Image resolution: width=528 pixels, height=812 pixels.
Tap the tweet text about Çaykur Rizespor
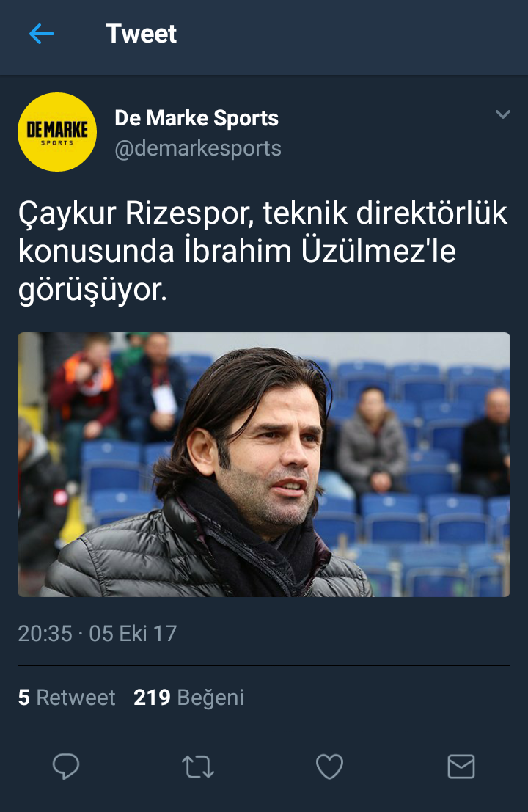pos(263,251)
